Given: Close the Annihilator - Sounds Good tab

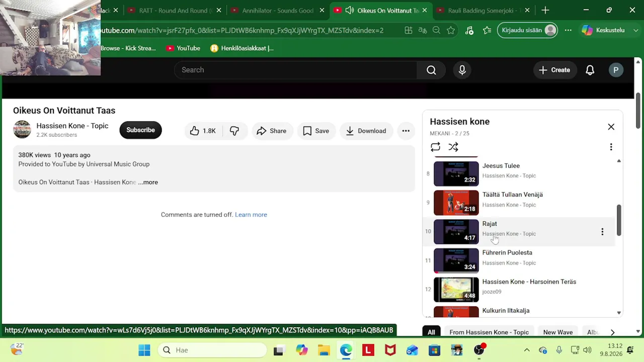Looking at the screenshot, I should pos(322,10).
